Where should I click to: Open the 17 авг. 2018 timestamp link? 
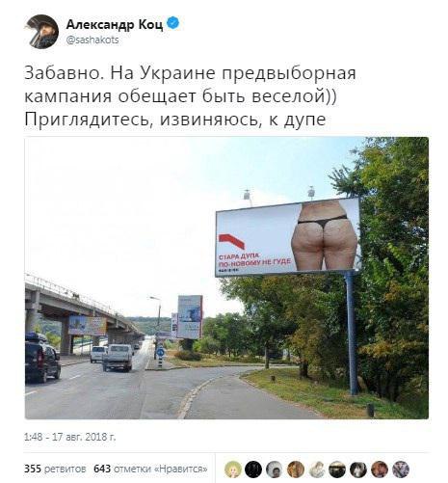(x=69, y=437)
